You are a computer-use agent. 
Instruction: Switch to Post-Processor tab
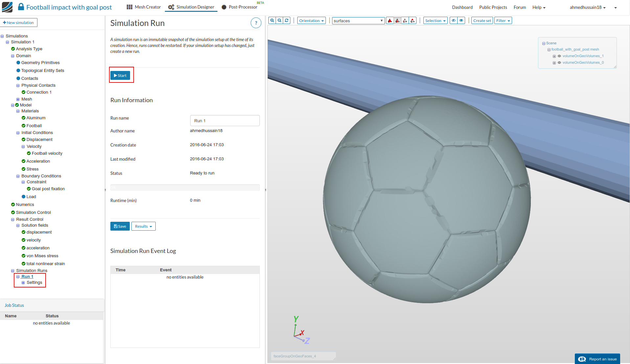239,7
